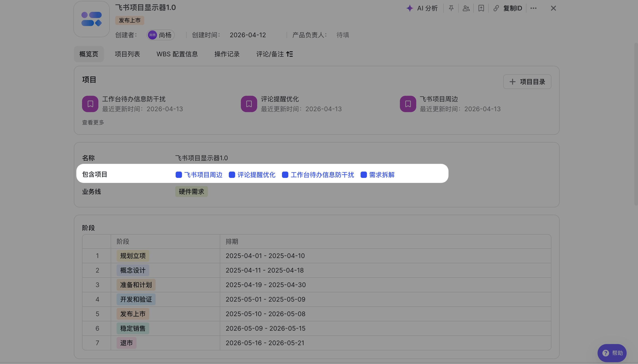
Task: Click the 硬件需求 business line tag
Action: click(x=192, y=192)
